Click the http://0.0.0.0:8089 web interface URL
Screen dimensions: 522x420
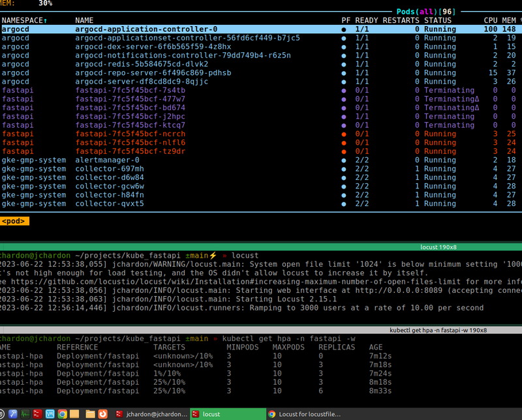tap(399, 290)
